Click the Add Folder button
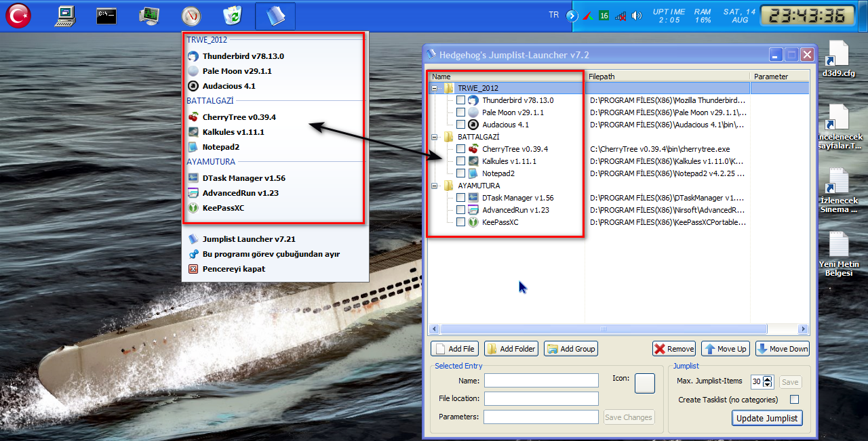This screenshot has height=441, width=868. pyautogui.click(x=511, y=349)
